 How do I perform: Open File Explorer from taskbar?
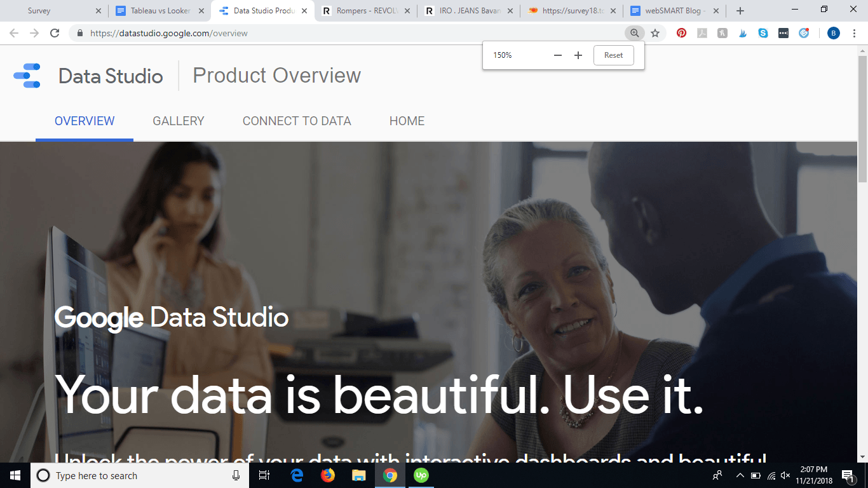pos(359,475)
